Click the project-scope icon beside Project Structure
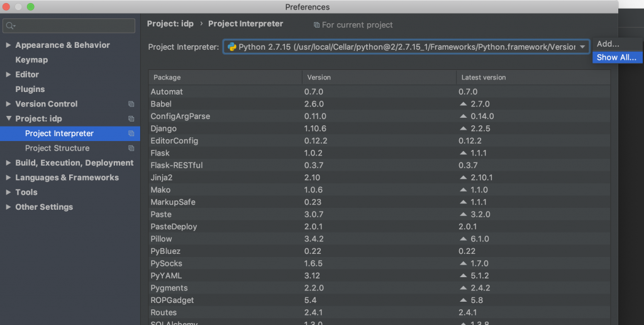The height and width of the screenshot is (325, 644). (x=131, y=148)
